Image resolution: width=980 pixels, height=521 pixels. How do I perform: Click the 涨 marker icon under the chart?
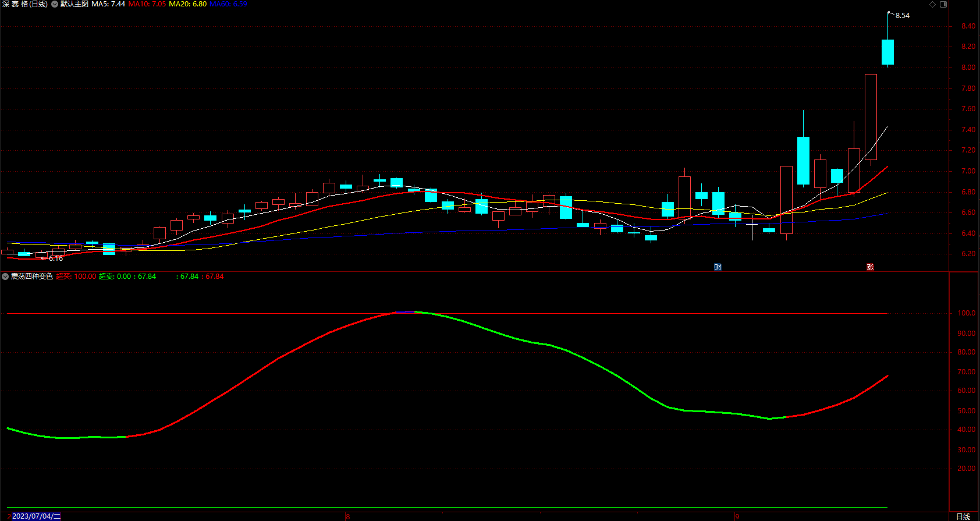pyautogui.click(x=870, y=267)
